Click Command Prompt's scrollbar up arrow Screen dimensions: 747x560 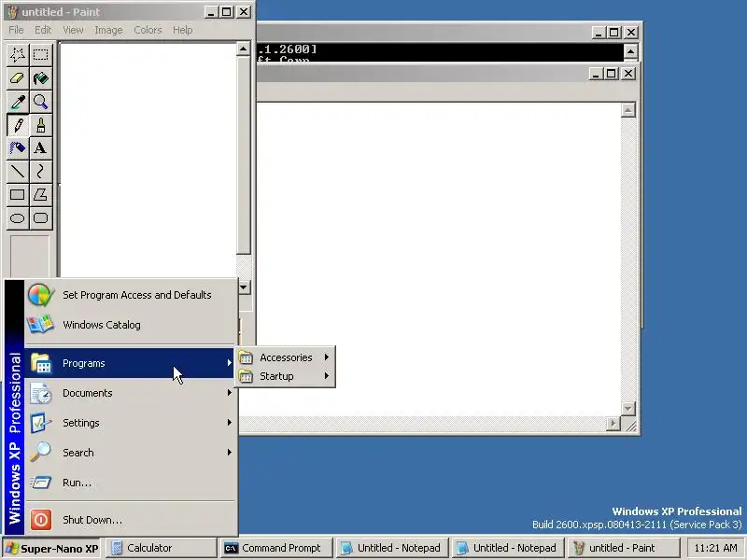tap(631, 51)
